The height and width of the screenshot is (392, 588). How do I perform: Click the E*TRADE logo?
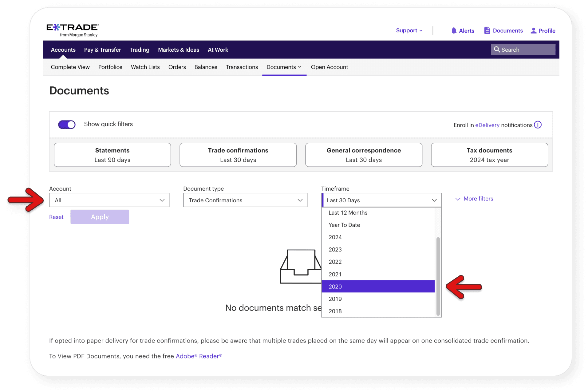[x=73, y=30]
